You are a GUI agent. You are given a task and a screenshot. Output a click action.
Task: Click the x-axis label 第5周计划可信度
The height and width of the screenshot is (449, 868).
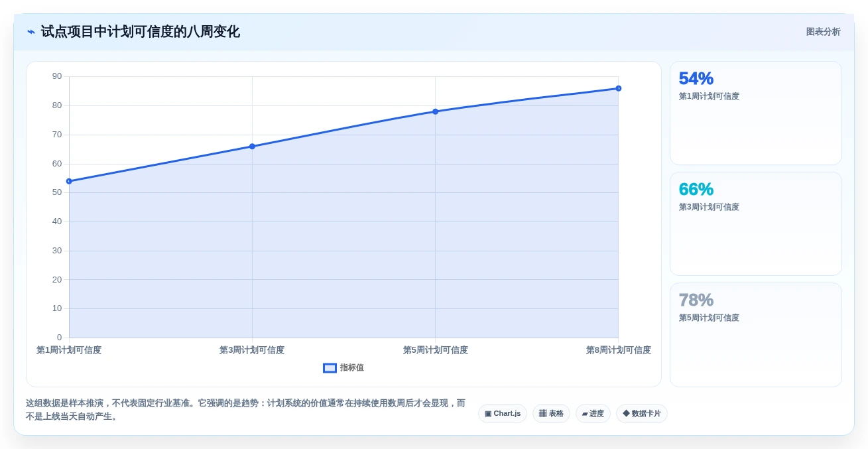[x=435, y=350]
